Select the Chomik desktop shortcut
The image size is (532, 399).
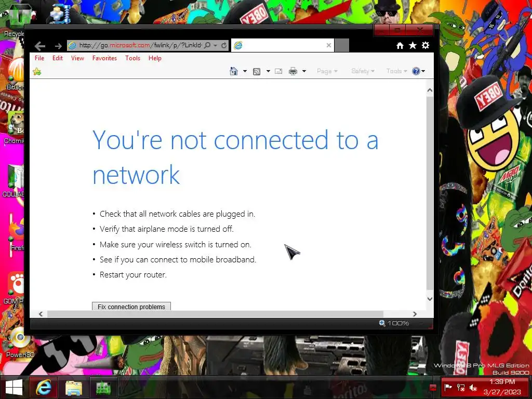pos(14,127)
